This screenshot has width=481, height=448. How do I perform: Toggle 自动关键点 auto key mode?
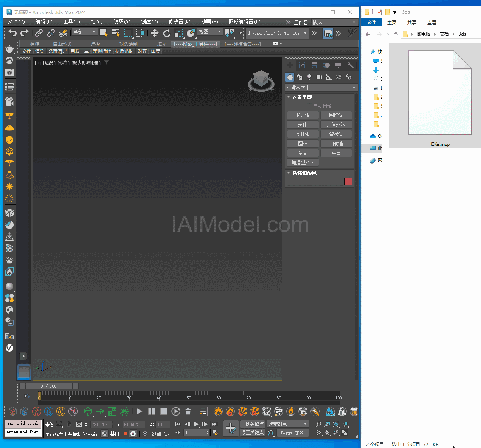point(253,424)
